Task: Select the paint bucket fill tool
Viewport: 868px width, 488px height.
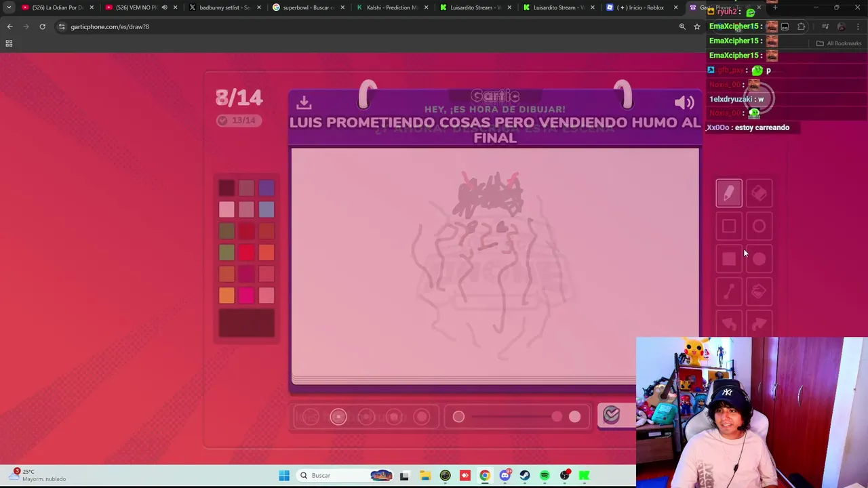Action: coord(759,291)
